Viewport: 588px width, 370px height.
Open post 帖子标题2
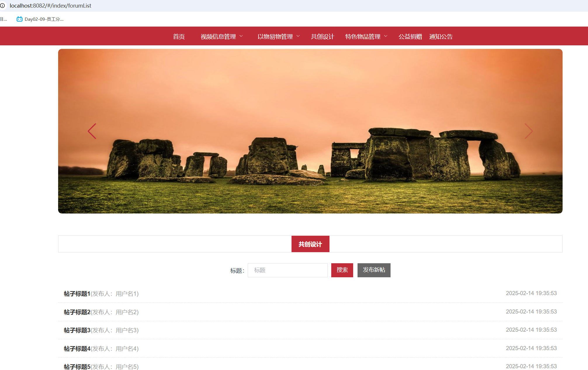pos(77,312)
